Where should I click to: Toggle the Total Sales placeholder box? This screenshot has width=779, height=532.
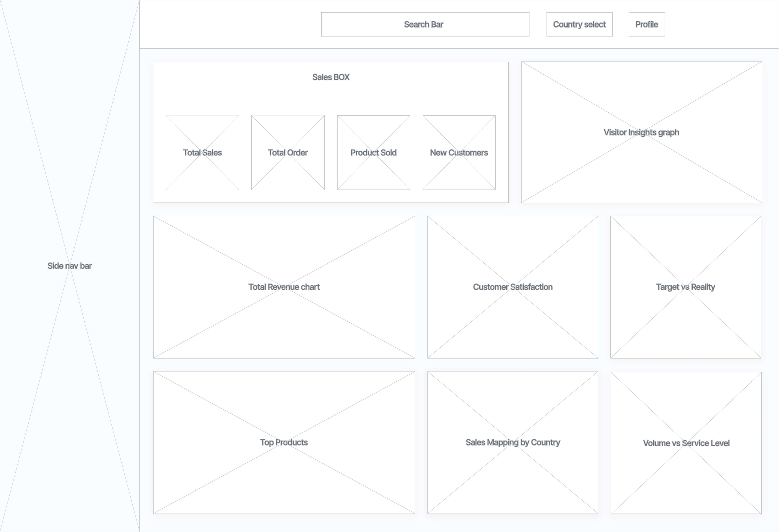tap(202, 153)
